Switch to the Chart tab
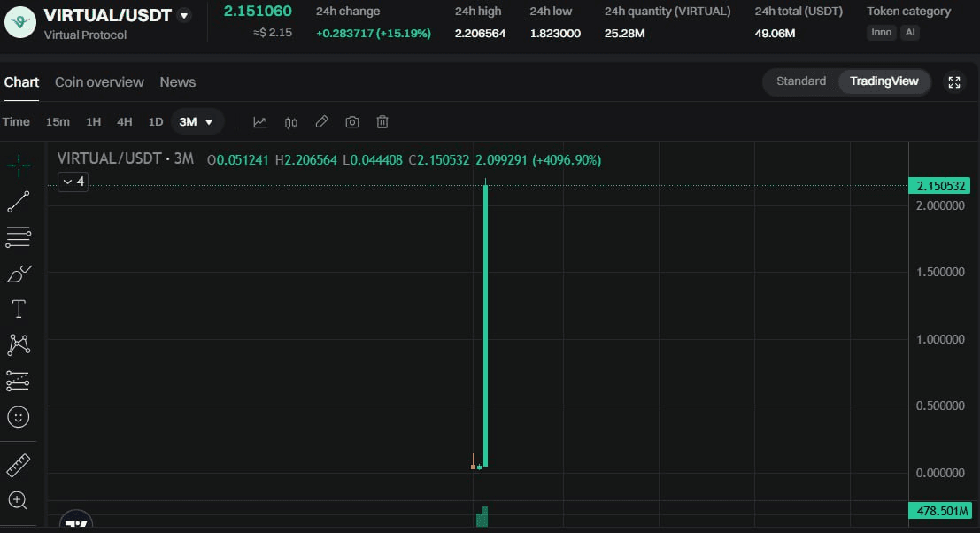Viewport: 980px width, 533px height. pyautogui.click(x=21, y=81)
